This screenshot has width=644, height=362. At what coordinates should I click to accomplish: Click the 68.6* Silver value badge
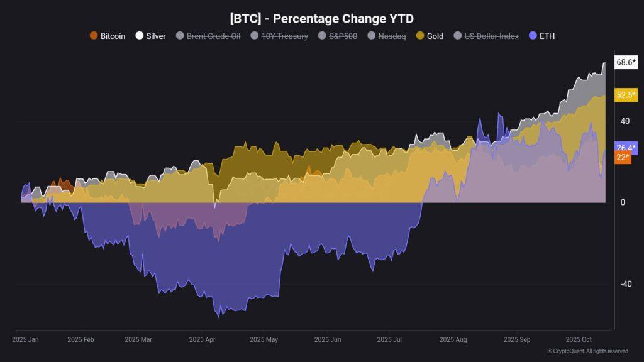tap(626, 63)
